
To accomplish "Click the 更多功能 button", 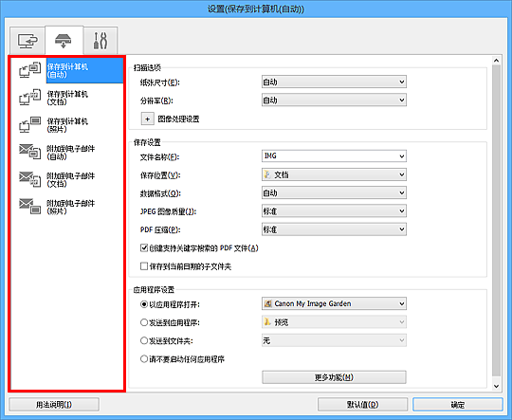I will click(334, 377).
